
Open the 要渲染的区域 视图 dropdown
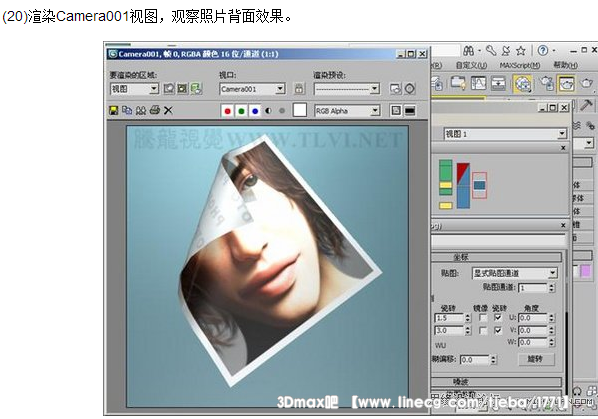[134, 89]
